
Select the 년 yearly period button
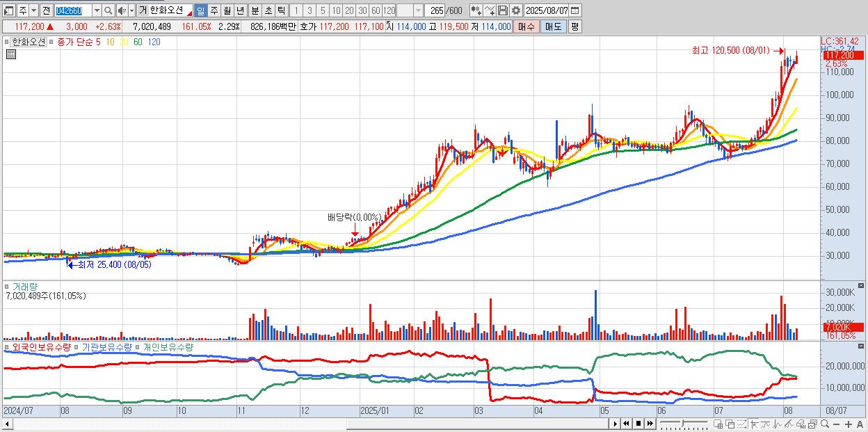240,10
